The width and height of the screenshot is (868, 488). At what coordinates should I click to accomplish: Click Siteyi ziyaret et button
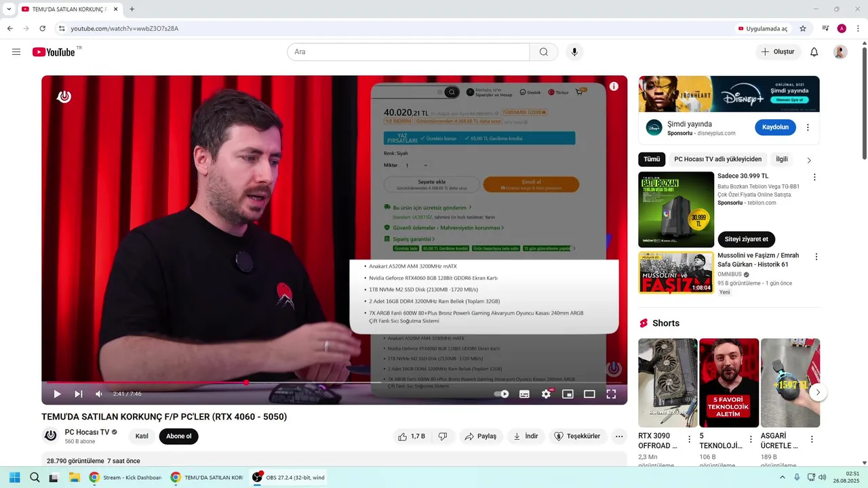pyautogui.click(x=746, y=239)
